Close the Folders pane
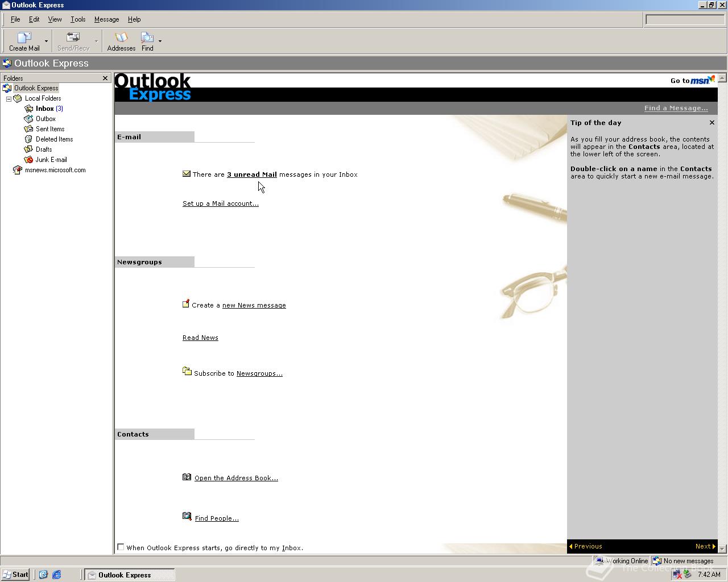This screenshot has width=728, height=582. coord(105,78)
